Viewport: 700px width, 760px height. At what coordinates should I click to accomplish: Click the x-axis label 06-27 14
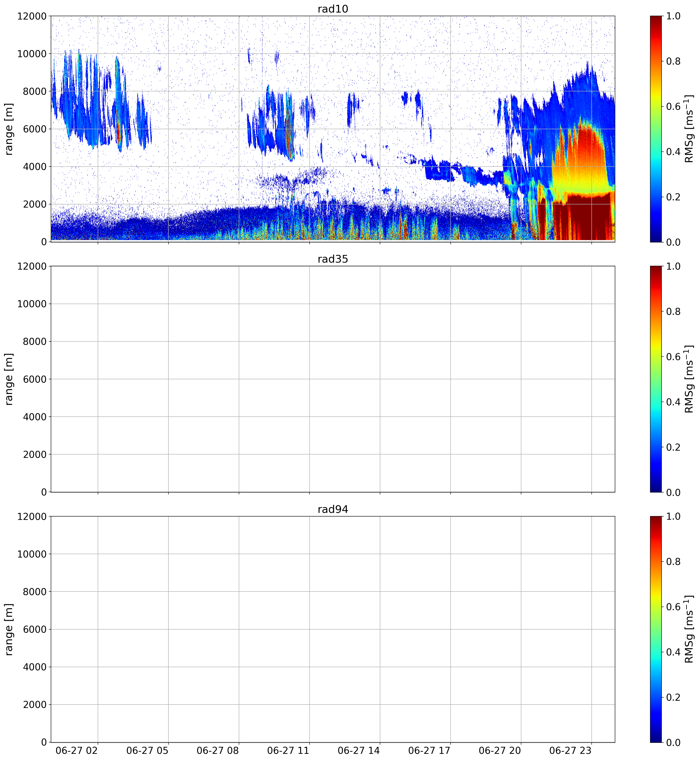tap(359, 750)
